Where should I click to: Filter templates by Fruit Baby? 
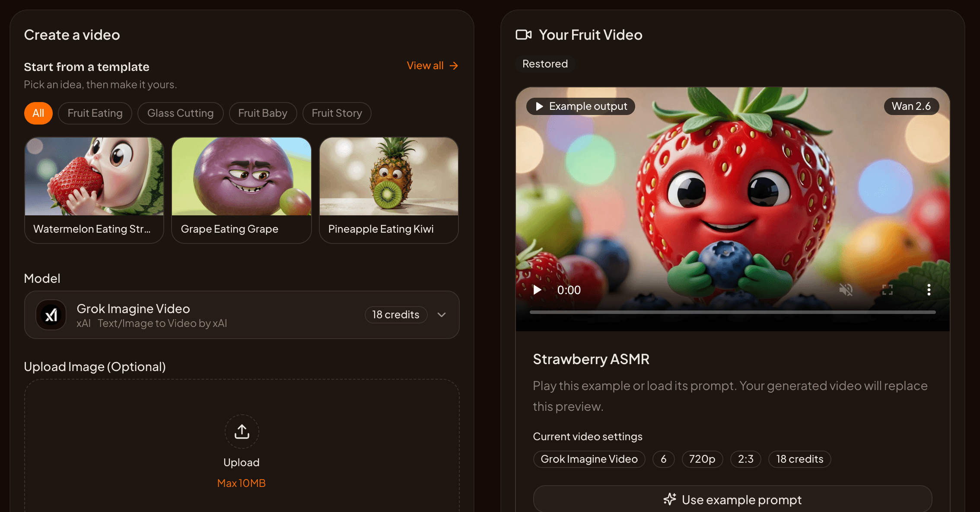click(263, 113)
